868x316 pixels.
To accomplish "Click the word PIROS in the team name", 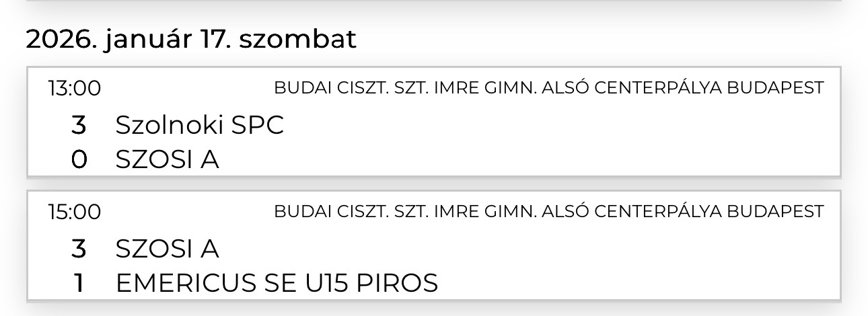I will point(397,283).
